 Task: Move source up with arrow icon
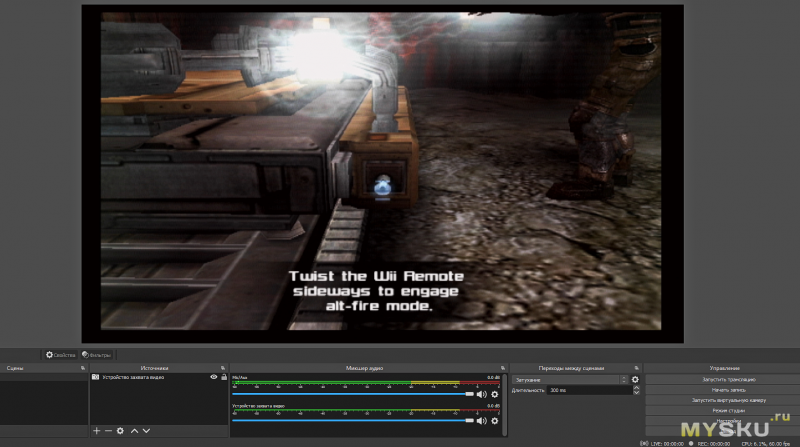click(x=134, y=431)
